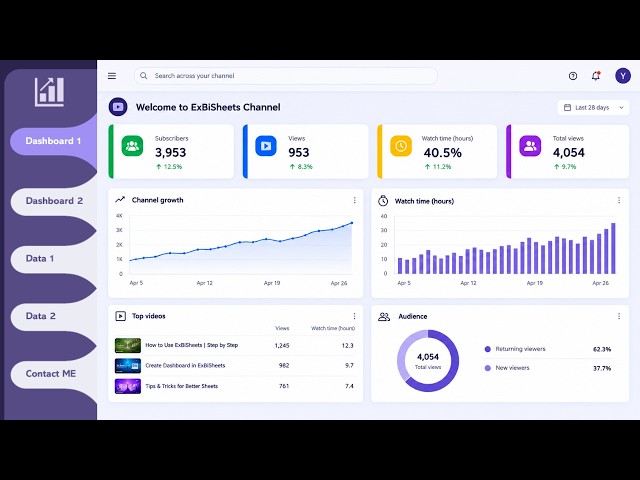640x480 pixels.
Task: Click the 12.5% subscribers growth indicator
Action: 169,167
